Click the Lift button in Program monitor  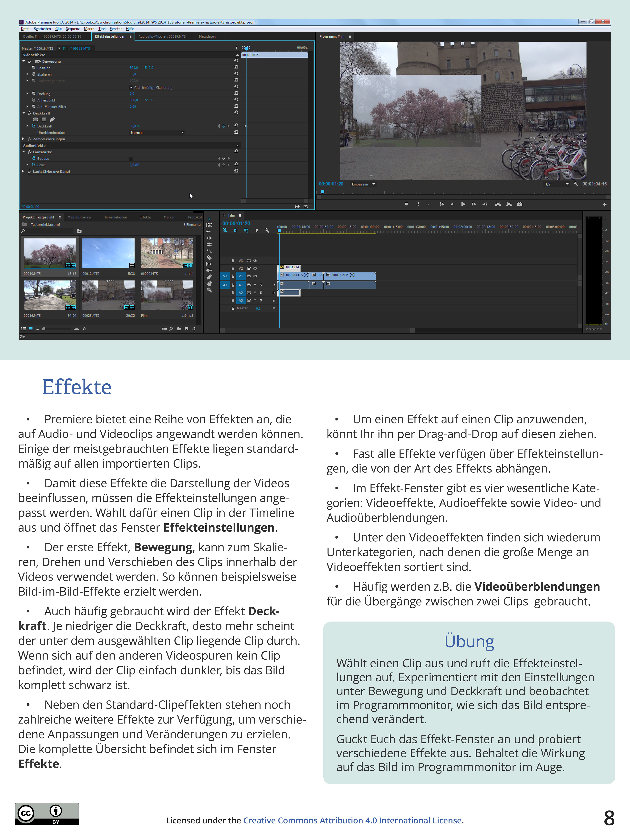click(498, 204)
